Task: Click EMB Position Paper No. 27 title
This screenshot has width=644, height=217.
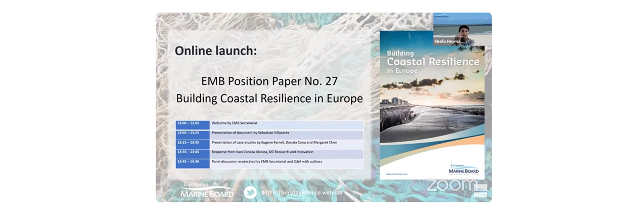Action: pyautogui.click(x=269, y=81)
